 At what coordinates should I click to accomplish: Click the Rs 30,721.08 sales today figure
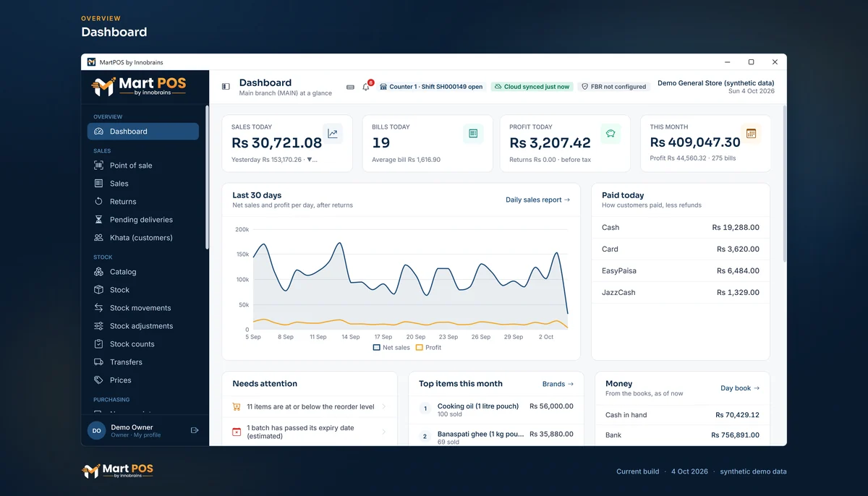pos(276,143)
